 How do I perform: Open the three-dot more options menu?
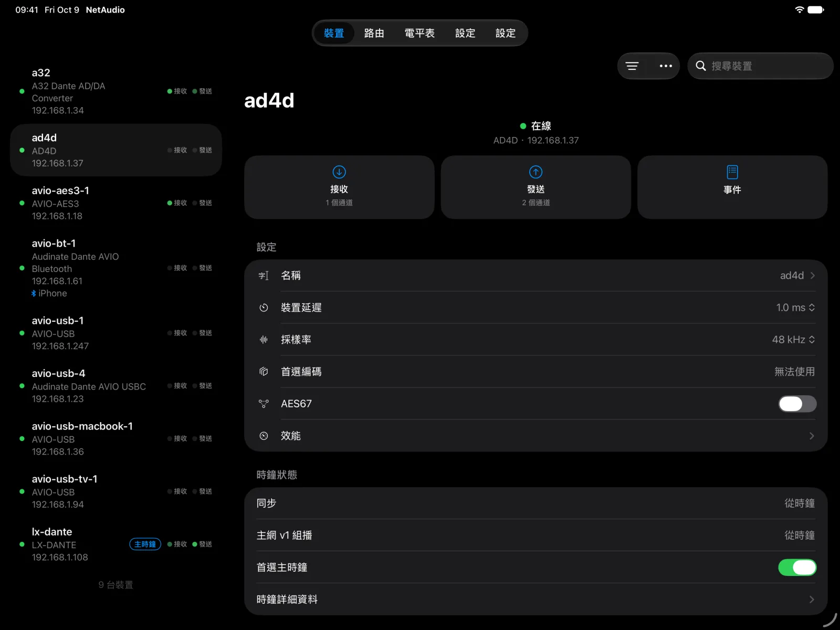666,66
